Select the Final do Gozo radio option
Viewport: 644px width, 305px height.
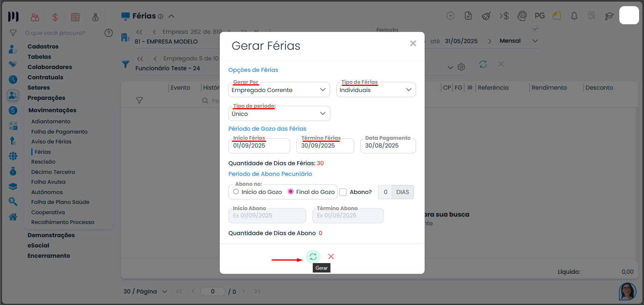point(291,192)
